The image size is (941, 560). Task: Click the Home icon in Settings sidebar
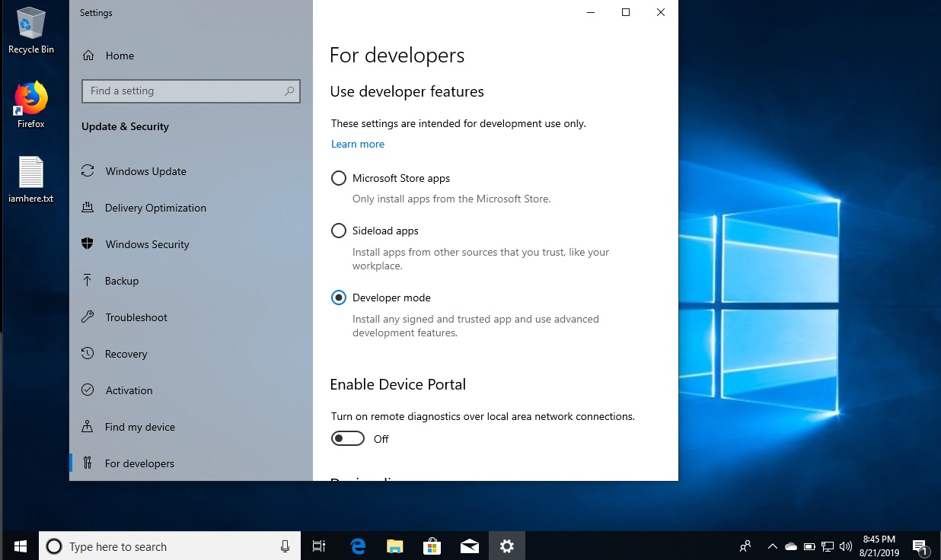88,56
